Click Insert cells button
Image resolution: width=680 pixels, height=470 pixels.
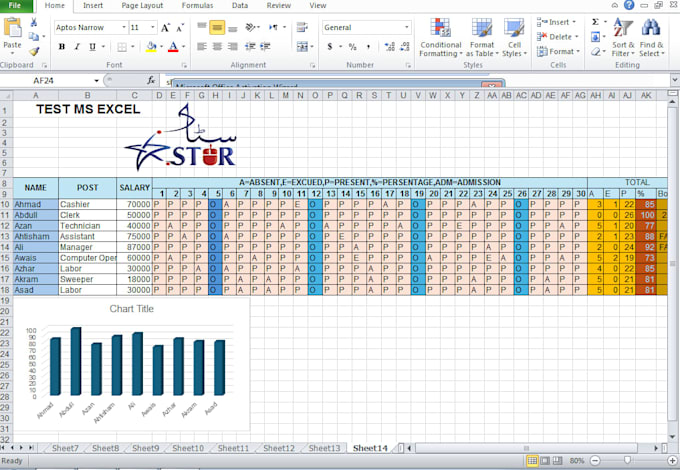pyautogui.click(x=557, y=22)
